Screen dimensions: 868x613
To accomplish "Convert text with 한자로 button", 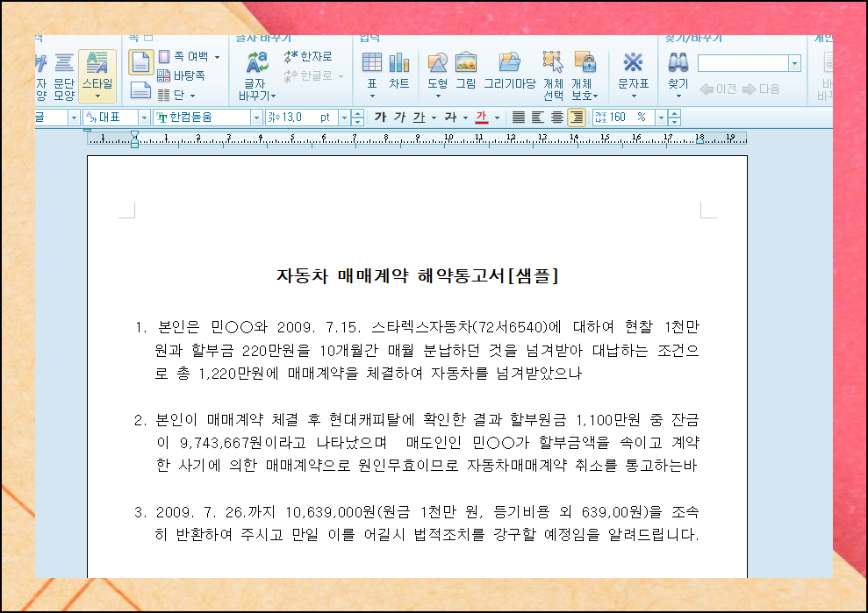I will 308,56.
